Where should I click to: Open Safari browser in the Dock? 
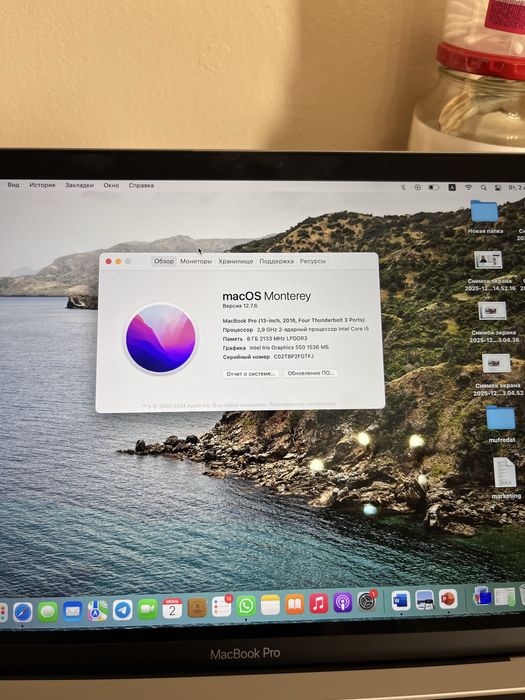coord(23,612)
